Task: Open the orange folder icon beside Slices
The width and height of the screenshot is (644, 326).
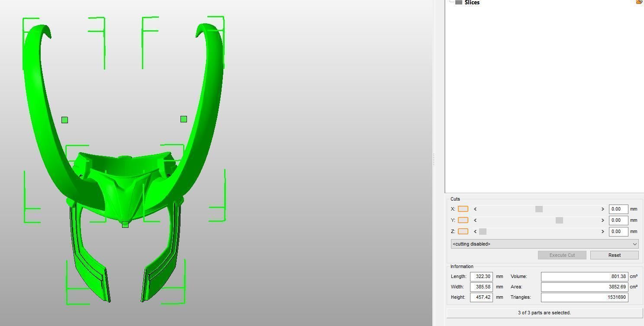Action: [x=639, y=2]
